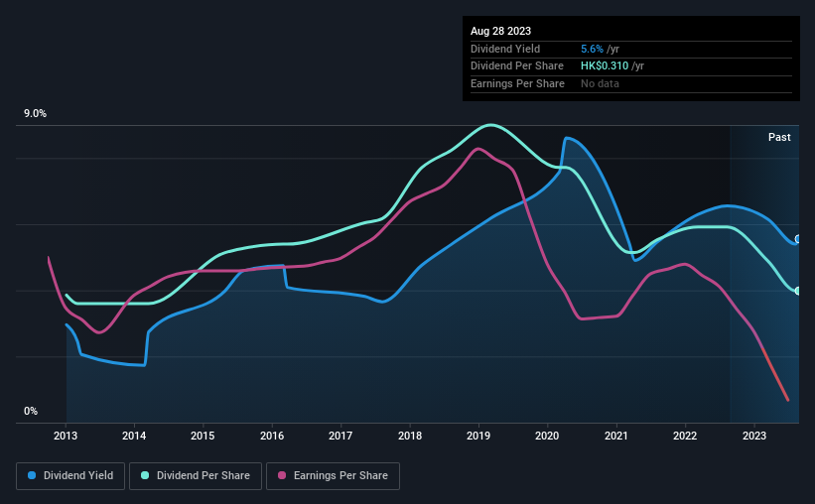Click the 2022 x-axis label
The height and width of the screenshot is (504, 815).
pos(685,436)
